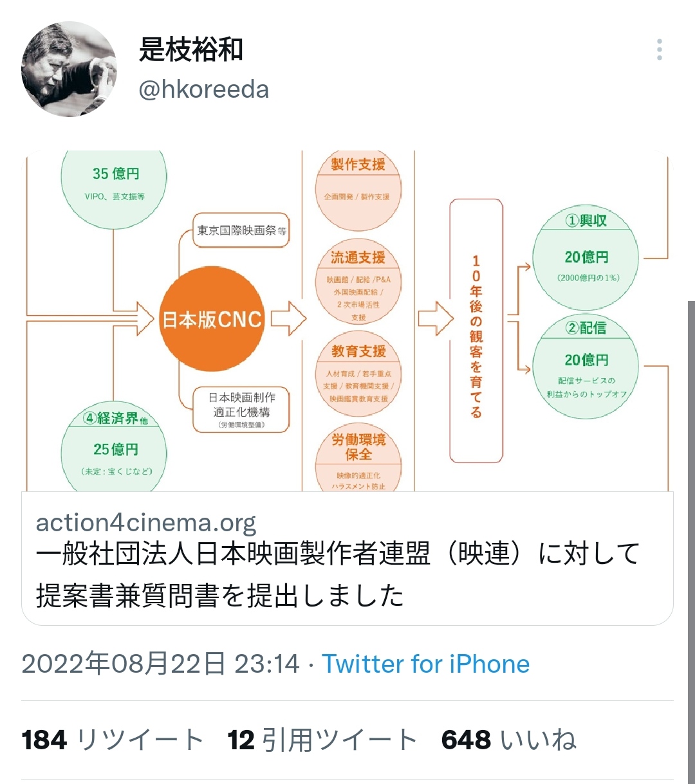Show the 648 いいね list
The width and height of the screenshot is (695, 784).
click(x=508, y=740)
